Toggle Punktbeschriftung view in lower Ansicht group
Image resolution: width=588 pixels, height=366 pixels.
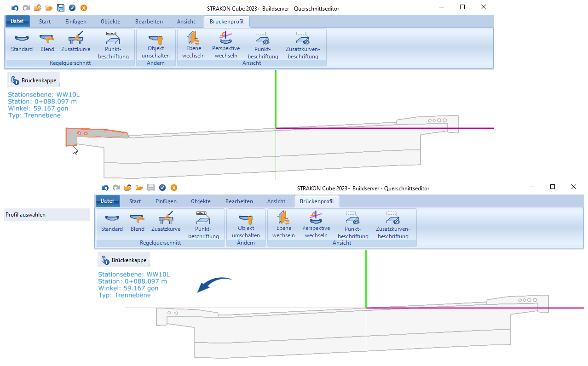click(x=353, y=225)
